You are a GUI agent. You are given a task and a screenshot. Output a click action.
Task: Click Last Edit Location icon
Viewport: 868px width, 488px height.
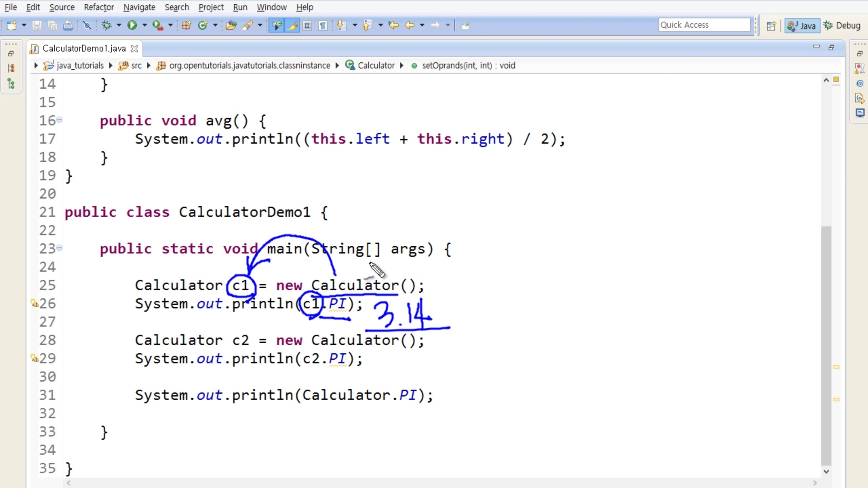pos(393,25)
